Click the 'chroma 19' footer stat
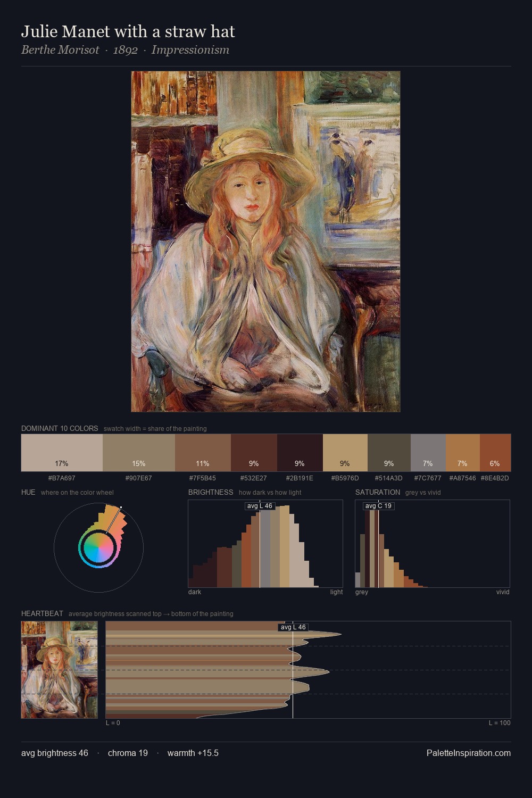532x798 pixels. (128, 753)
